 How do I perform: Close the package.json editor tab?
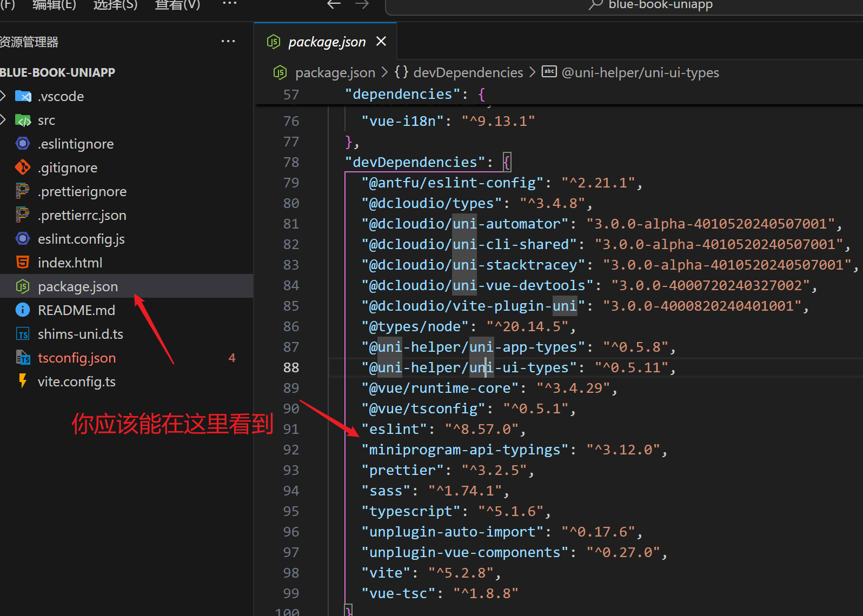[x=381, y=42]
